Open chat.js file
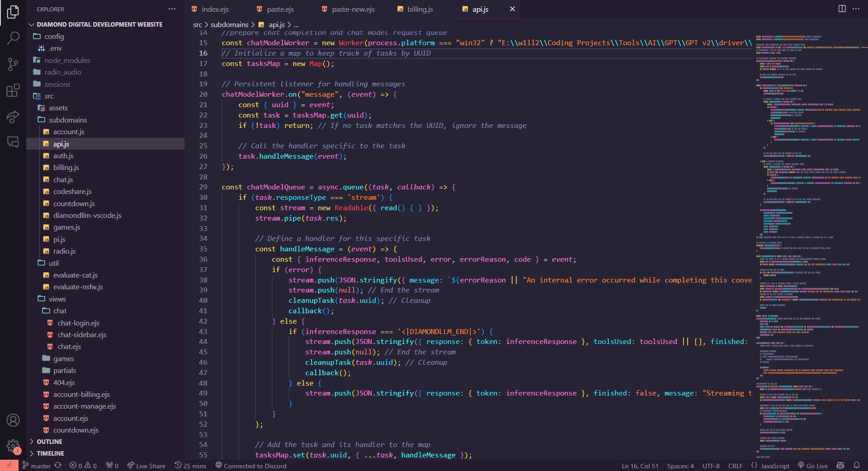The height and width of the screenshot is (471, 868). (63, 179)
